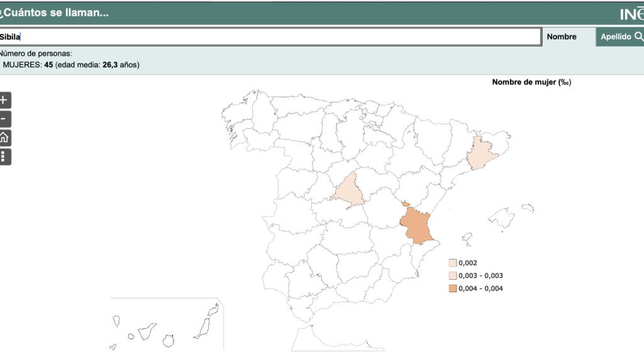Open the three-dot map options menu
Image resolution: width=644 pixels, height=362 pixels.
(x=4, y=156)
